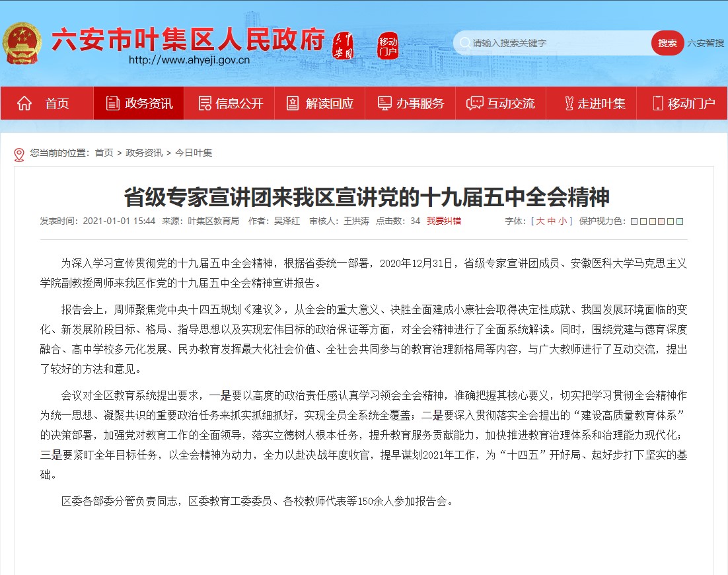
Task: Click the magnifier icon in search box
Action: click(464, 43)
